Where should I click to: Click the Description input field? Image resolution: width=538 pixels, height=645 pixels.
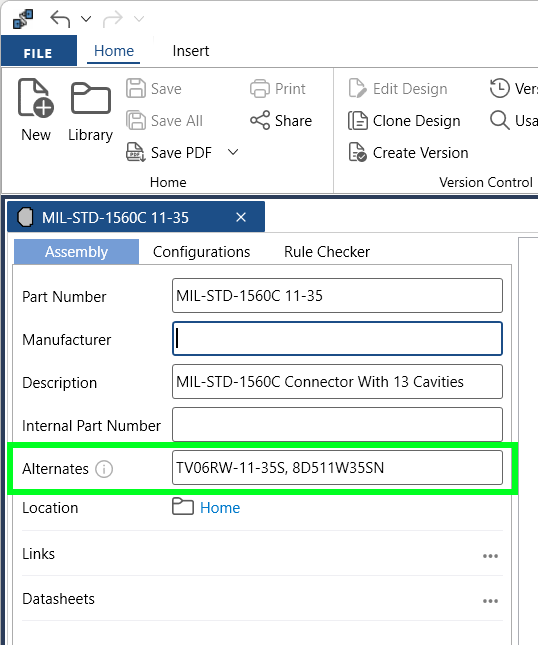click(337, 381)
